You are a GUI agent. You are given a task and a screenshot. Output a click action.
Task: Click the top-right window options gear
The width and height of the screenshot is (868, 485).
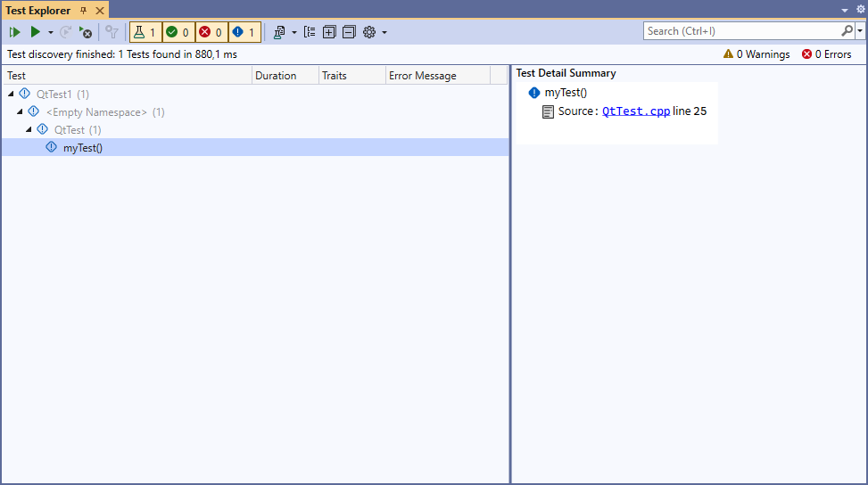point(861,10)
